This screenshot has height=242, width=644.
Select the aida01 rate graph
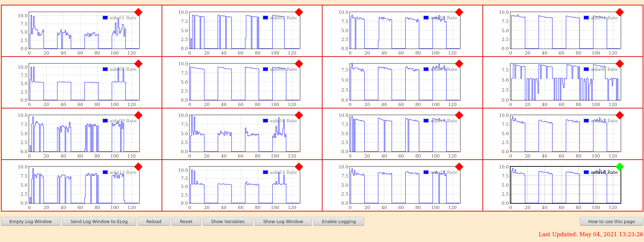point(84,31)
